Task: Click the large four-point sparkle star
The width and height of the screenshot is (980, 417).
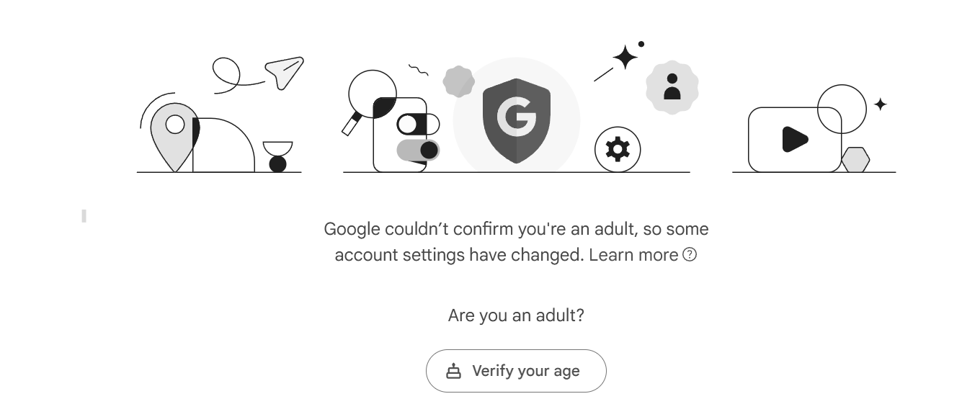Action: point(625,58)
